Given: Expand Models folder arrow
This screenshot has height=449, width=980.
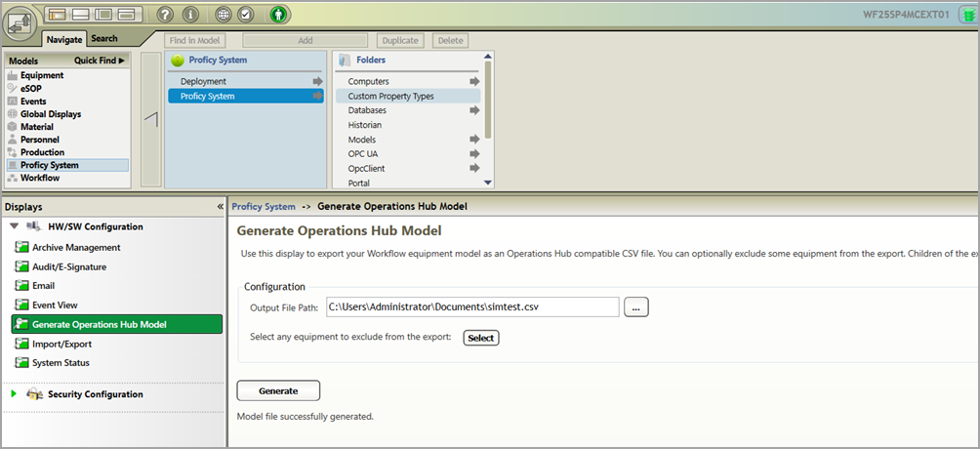Looking at the screenshot, I should click(475, 140).
